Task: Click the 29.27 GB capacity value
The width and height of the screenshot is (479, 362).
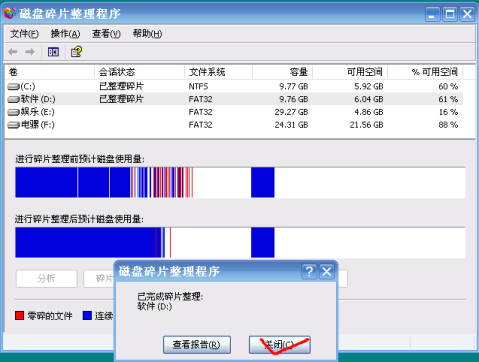Action: [291, 112]
